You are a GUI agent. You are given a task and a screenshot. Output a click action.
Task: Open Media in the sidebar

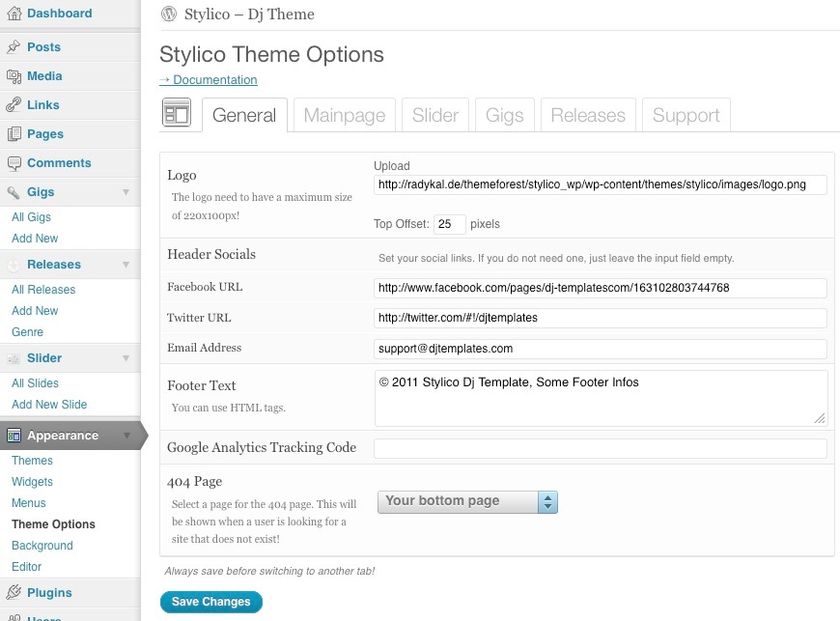click(44, 76)
